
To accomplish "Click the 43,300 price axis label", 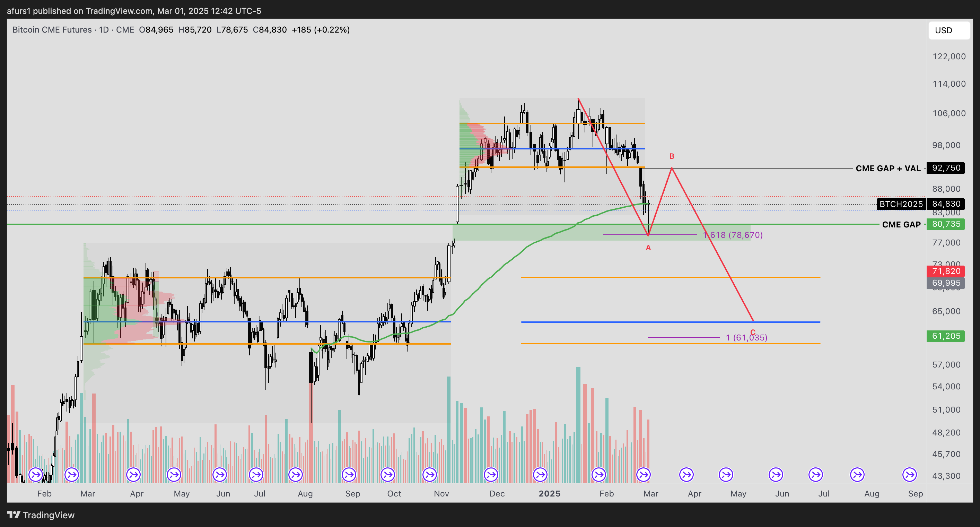I will (x=946, y=476).
